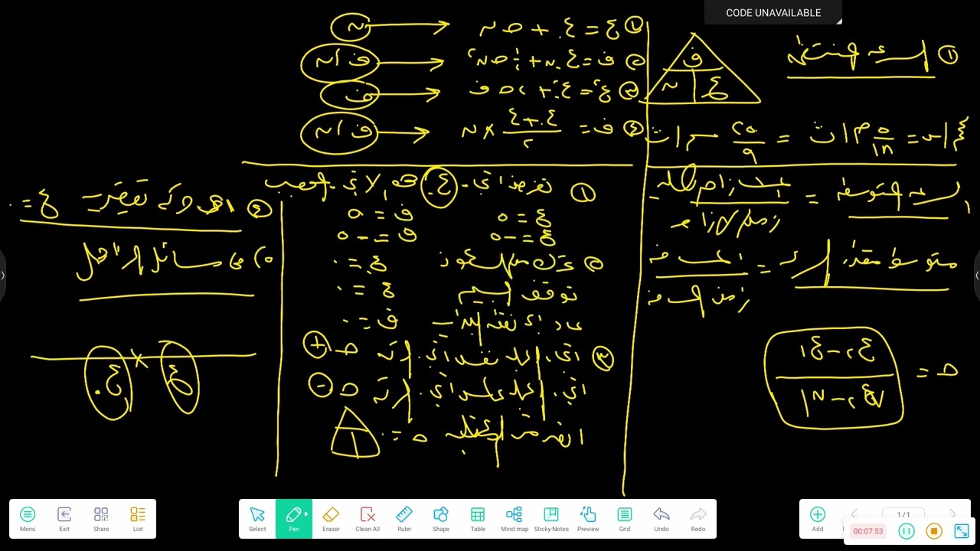Add a new whiteboard page
980x551 pixels.
click(x=818, y=518)
